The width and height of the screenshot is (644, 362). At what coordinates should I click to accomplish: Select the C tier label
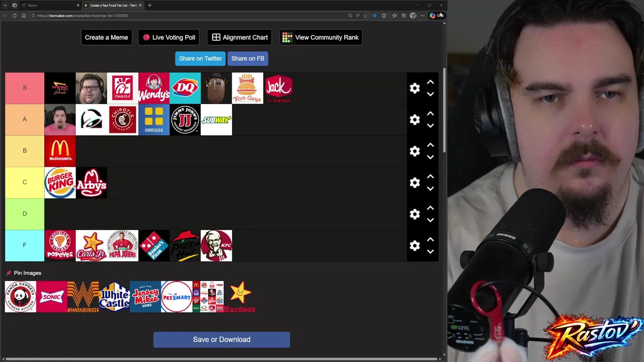(25, 183)
